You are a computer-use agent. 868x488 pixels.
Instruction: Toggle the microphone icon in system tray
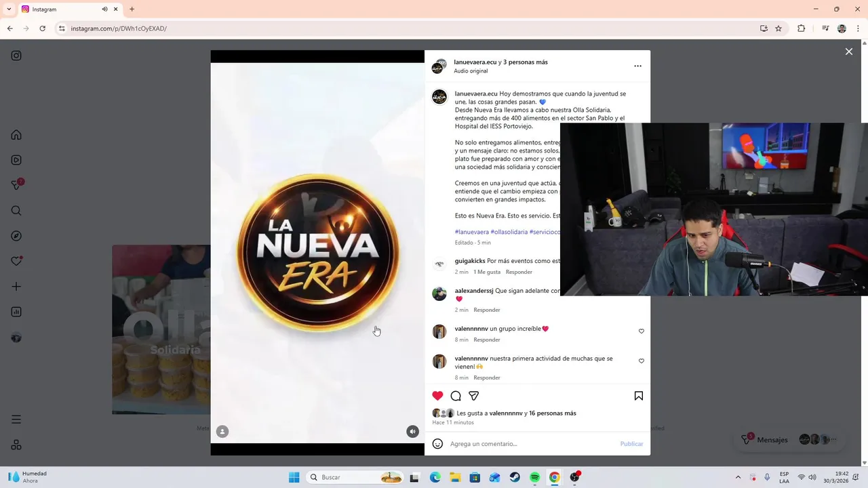point(767,477)
